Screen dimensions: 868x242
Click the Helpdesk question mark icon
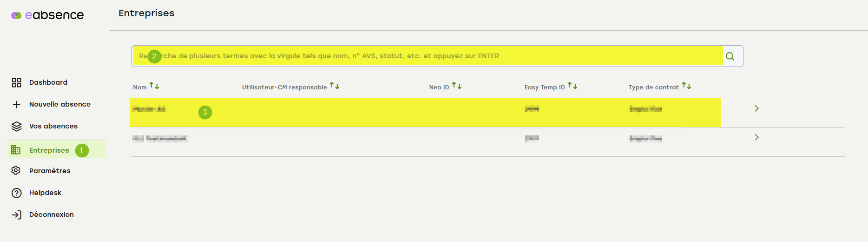(17, 193)
